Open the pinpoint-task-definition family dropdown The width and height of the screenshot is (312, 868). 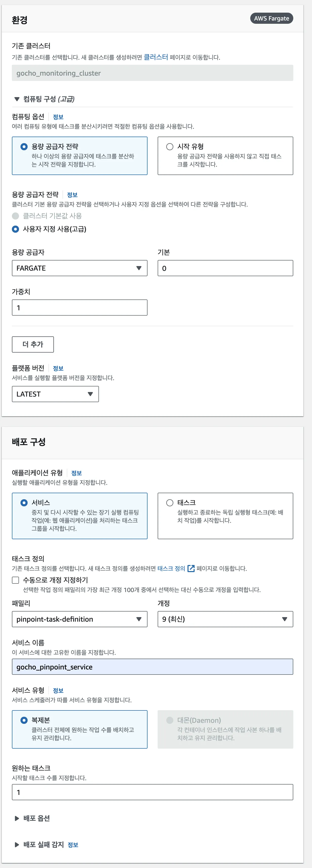click(80, 619)
